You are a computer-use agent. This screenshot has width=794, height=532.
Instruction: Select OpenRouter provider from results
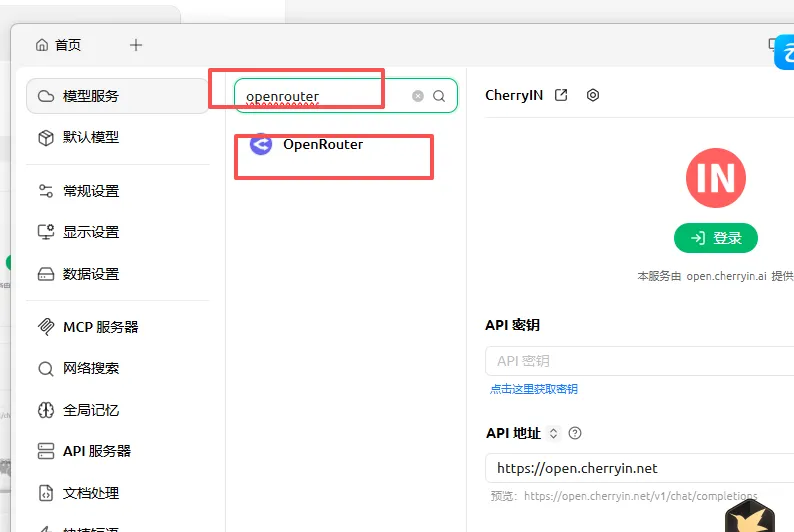[346, 145]
